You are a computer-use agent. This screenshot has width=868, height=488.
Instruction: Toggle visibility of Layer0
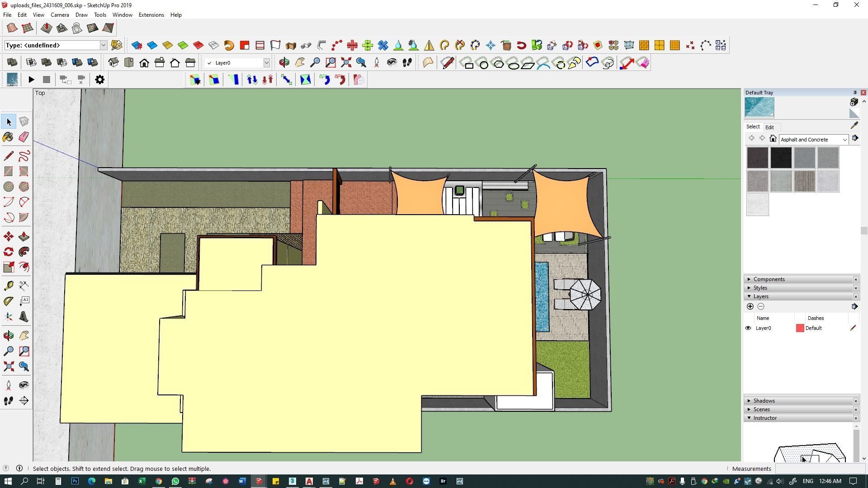coord(748,328)
